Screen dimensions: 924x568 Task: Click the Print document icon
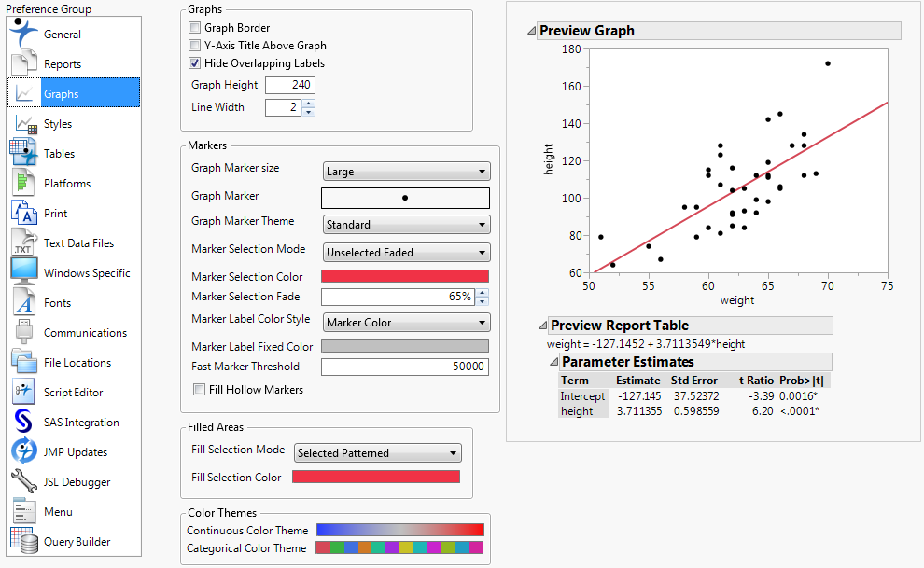point(24,213)
